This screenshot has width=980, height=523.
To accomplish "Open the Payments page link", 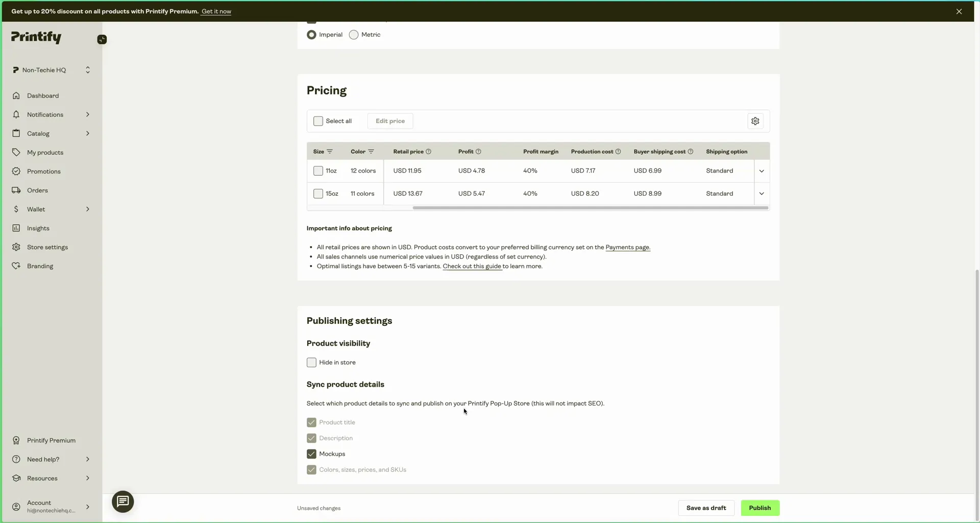I will (627, 247).
